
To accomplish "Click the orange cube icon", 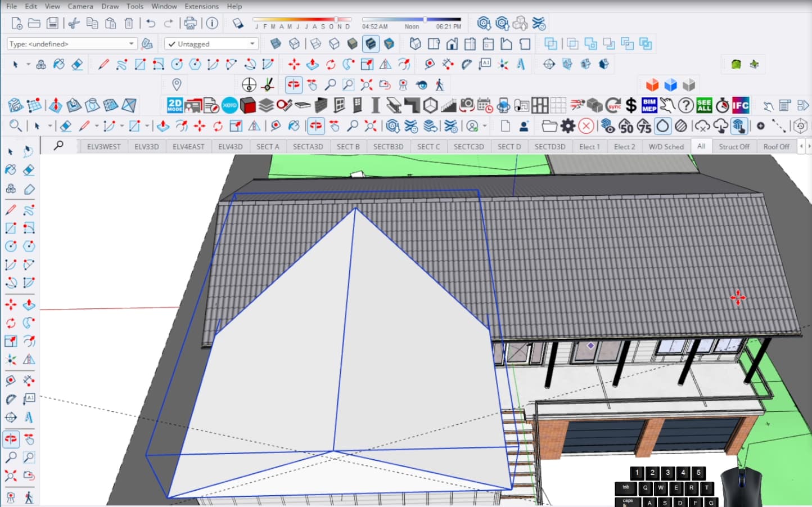I will point(652,85).
